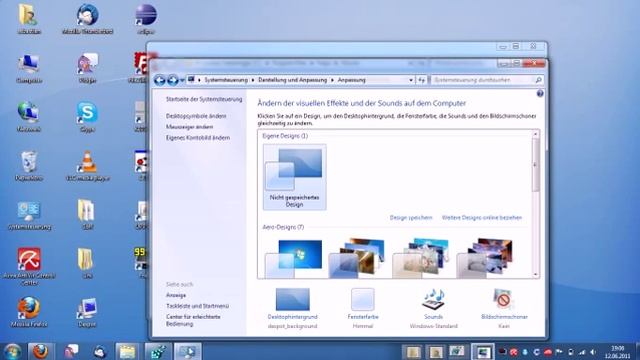
Task: Click the search magnifier icon
Action: (538, 80)
